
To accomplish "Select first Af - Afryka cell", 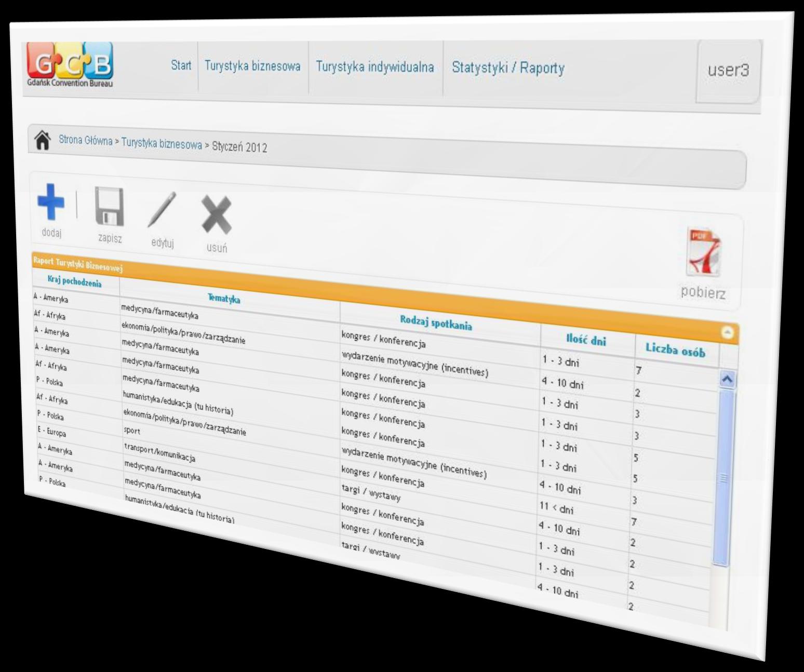I will 49,315.
